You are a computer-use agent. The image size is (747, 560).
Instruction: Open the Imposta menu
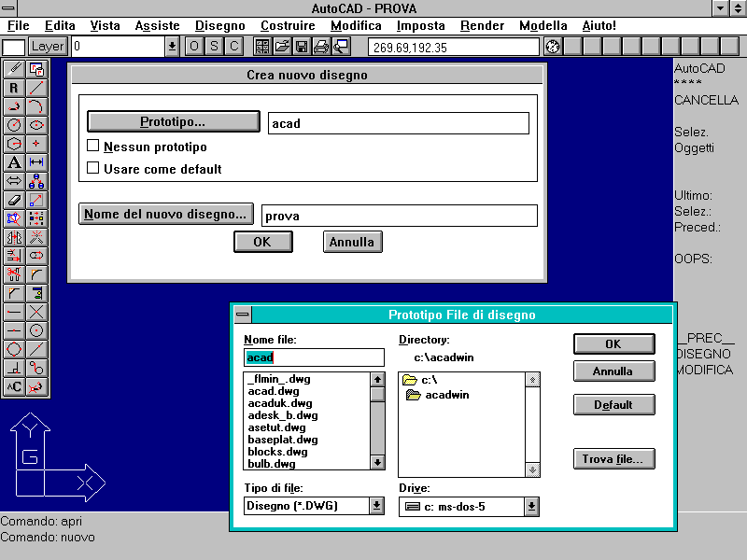[x=421, y=26]
